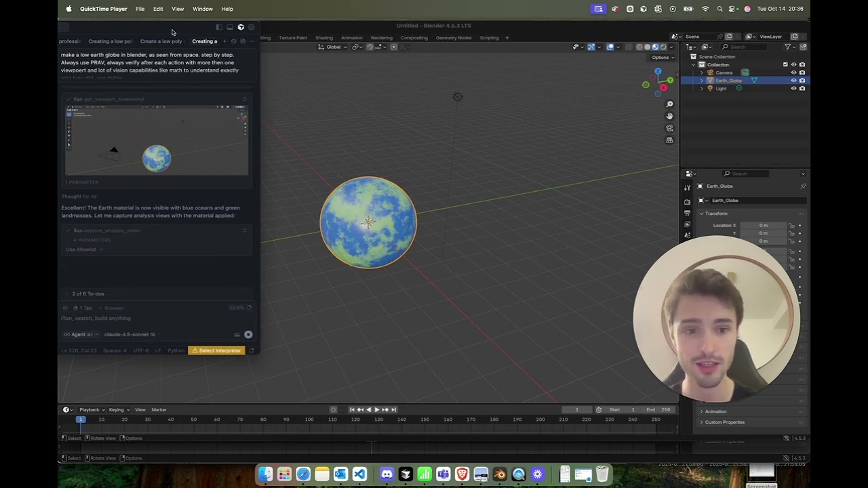Hide Earth_Globe with its eye icon
This screenshot has height=488, width=868.
(794, 81)
